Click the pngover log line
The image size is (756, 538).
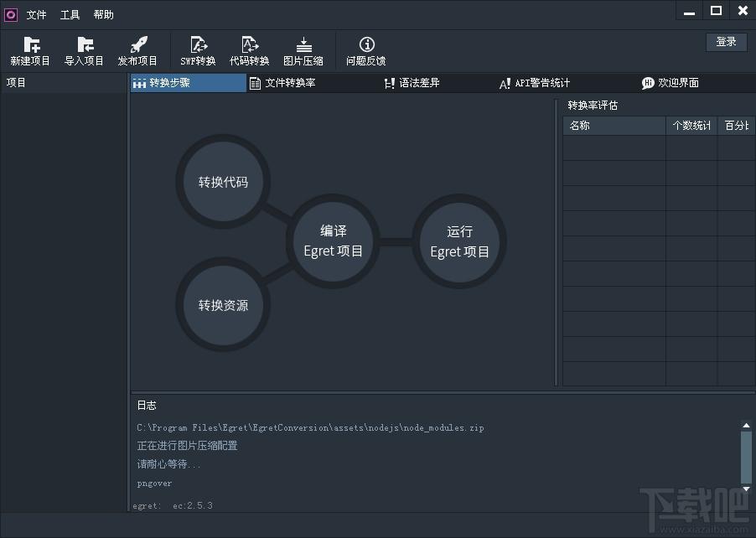pos(154,483)
